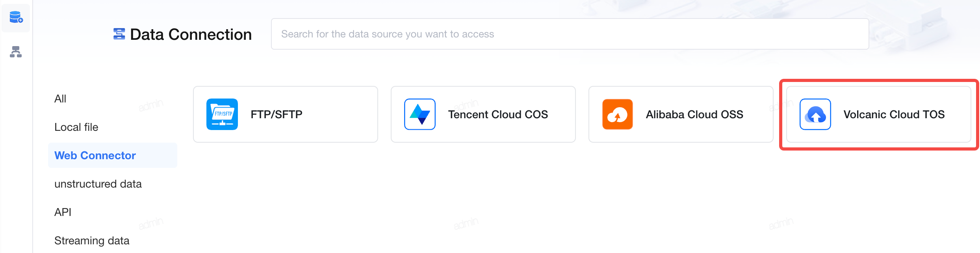980x253 pixels.
Task: Focus the data source search field
Action: [570, 34]
